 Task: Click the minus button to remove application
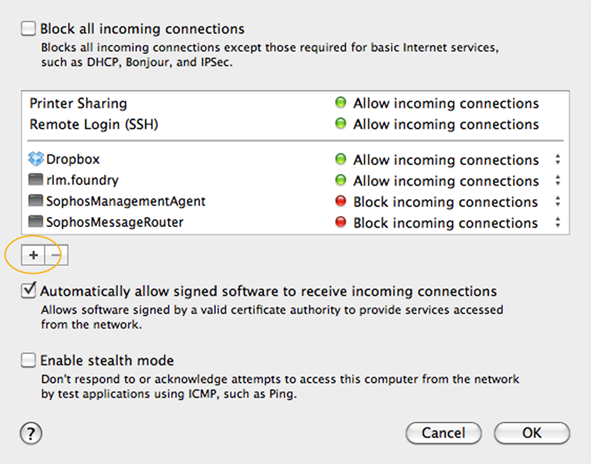tap(56, 255)
